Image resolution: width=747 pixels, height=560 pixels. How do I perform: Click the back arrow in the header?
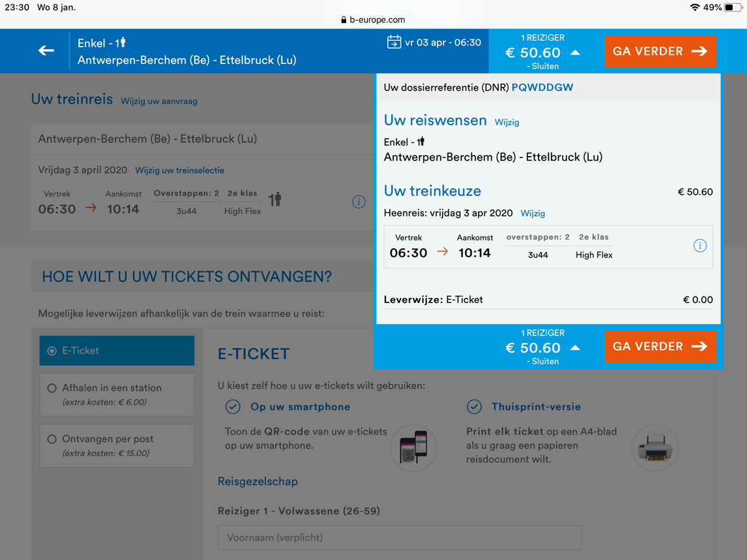pos(46,50)
